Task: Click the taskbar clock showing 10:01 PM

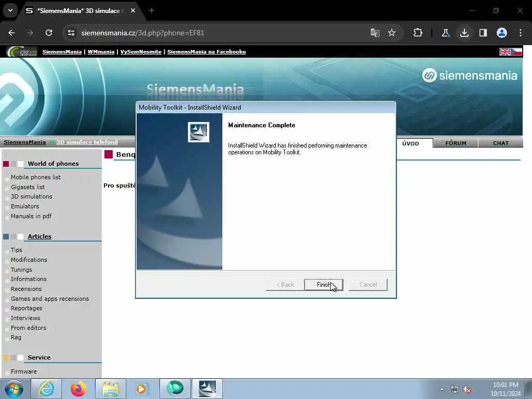Action: point(506,389)
